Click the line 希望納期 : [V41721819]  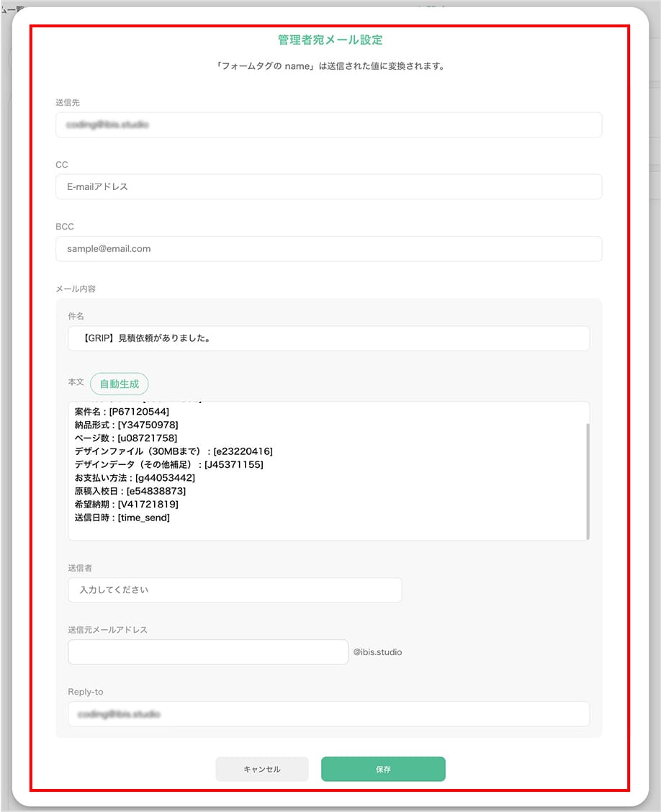point(127,504)
